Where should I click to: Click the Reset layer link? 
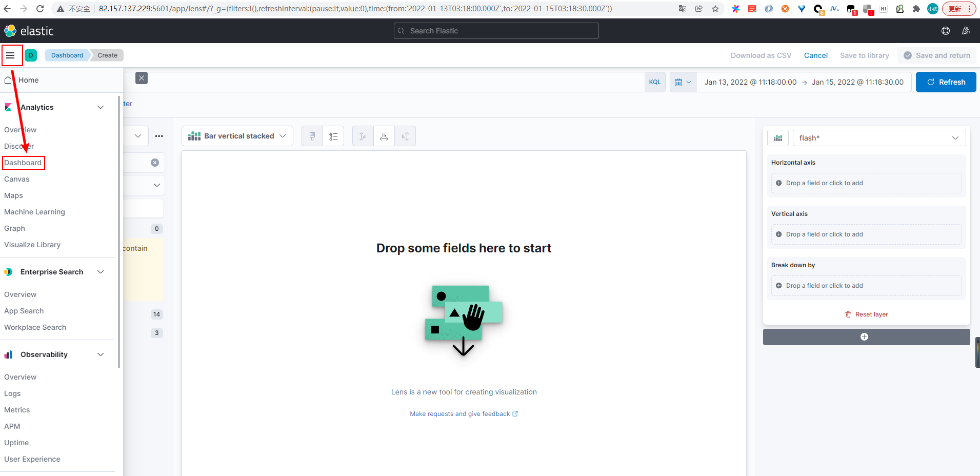(x=866, y=314)
